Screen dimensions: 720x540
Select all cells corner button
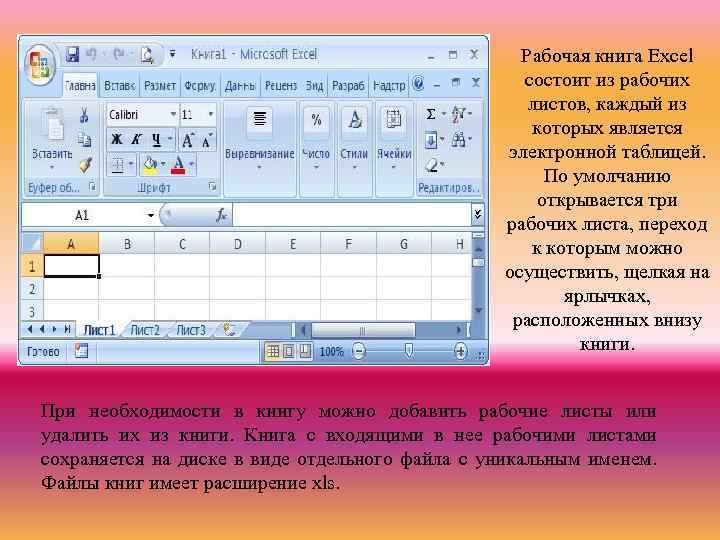pyautogui.click(x=32, y=242)
